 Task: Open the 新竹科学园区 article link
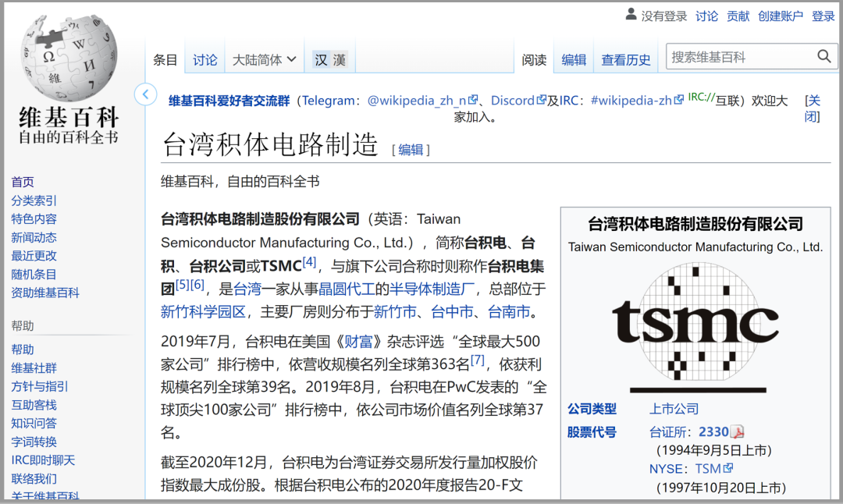pyautogui.click(x=203, y=311)
